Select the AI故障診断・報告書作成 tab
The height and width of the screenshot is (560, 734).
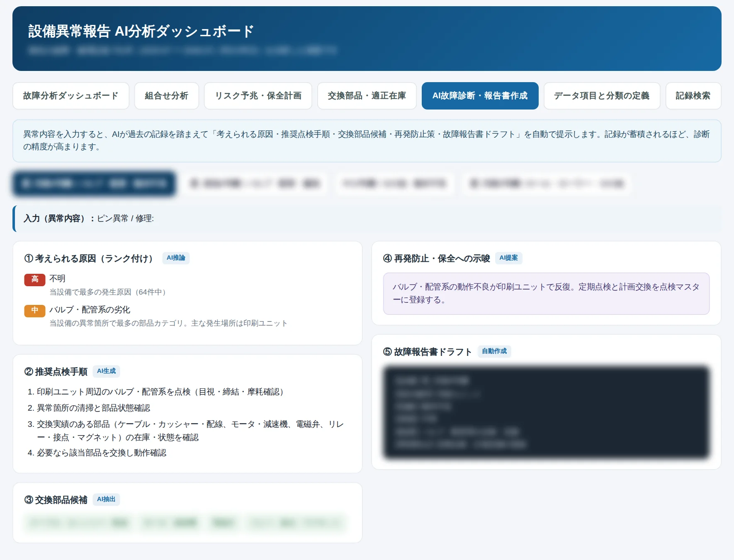[480, 96]
